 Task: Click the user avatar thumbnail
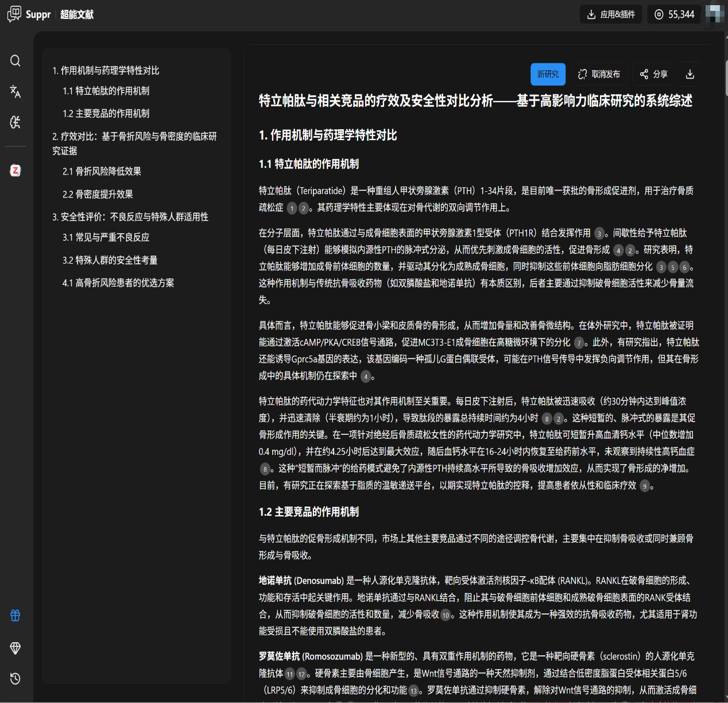[x=715, y=14]
